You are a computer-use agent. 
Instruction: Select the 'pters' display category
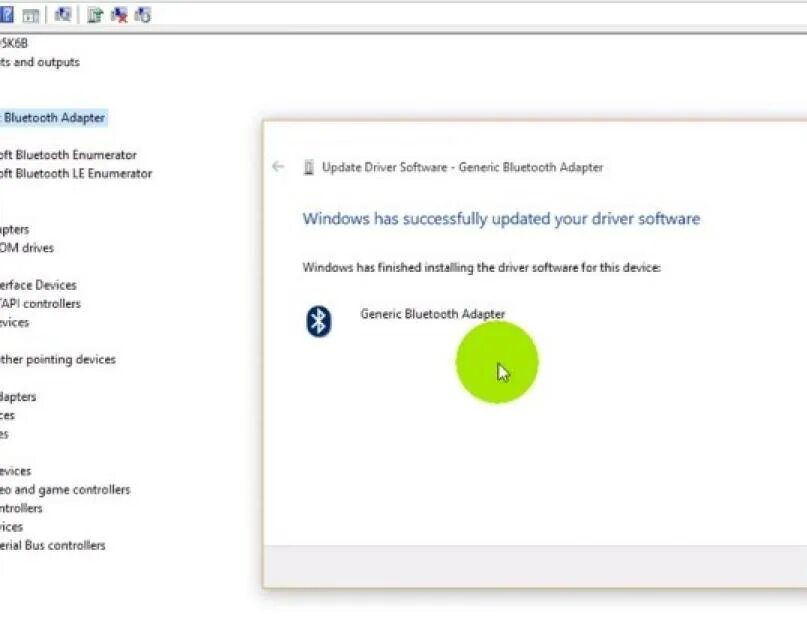click(14, 230)
